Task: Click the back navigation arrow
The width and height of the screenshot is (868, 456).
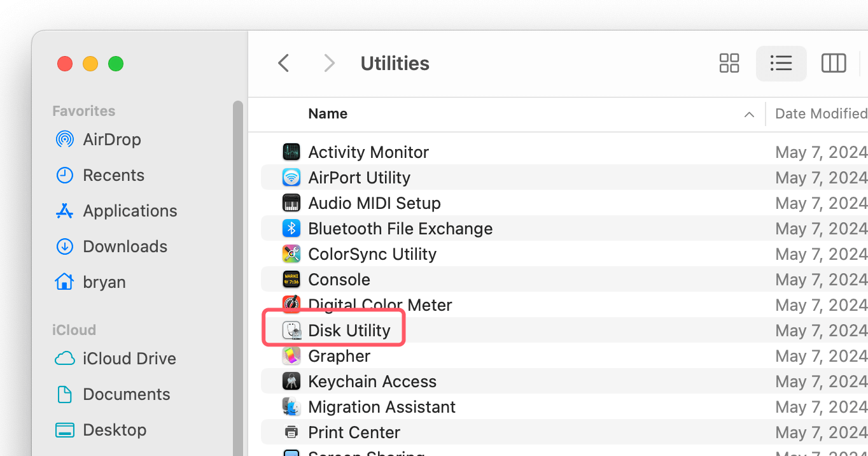Action: [x=283, y=63]
